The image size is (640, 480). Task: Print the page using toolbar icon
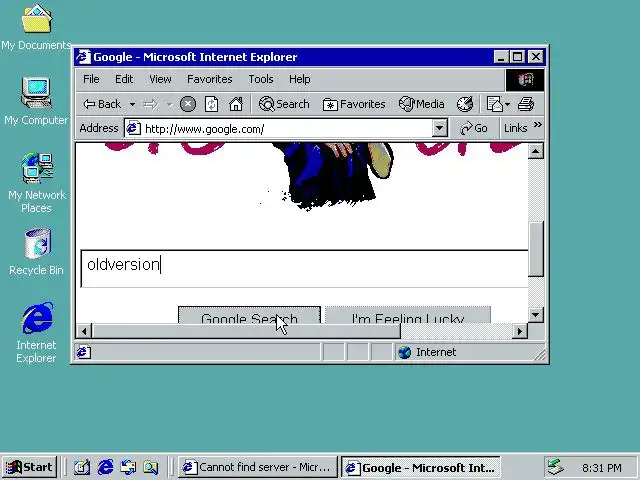[x=526, y=104]
